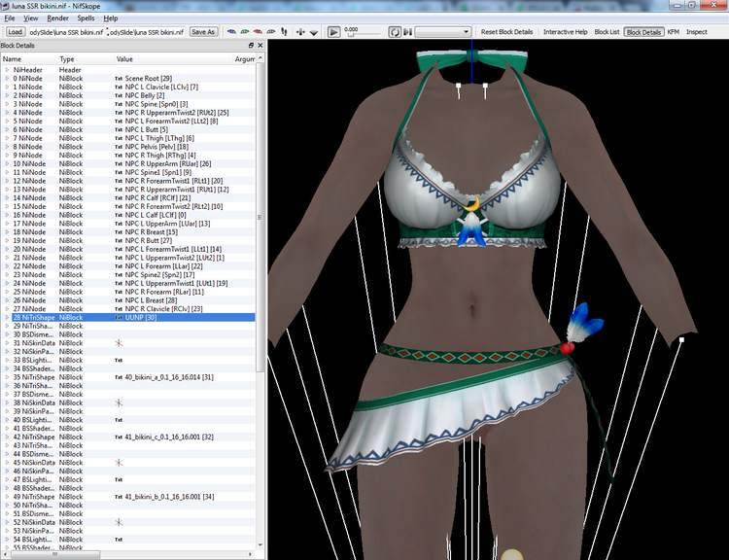The image size is (729, 560).
Task: Click the Save As button
Action: [203, 32]
